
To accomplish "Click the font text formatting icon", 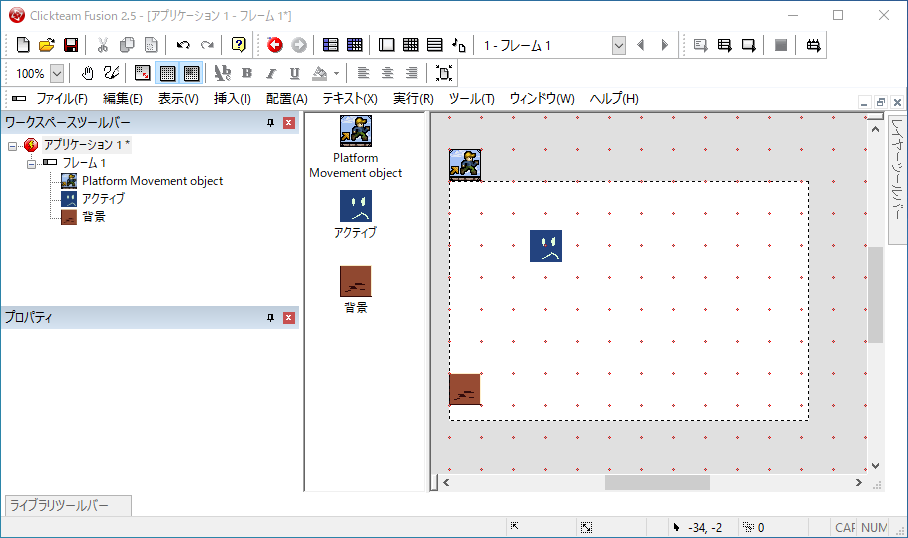I will 222,74.
